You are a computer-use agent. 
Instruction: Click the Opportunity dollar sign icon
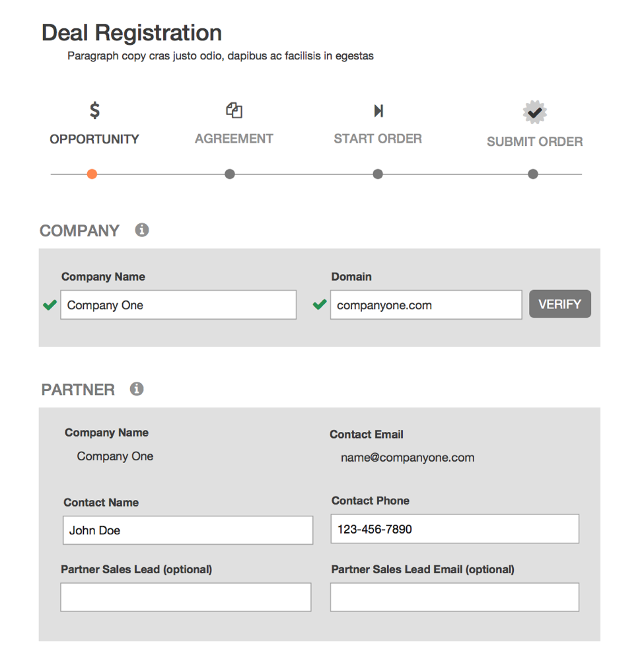(x=94, y=110)
